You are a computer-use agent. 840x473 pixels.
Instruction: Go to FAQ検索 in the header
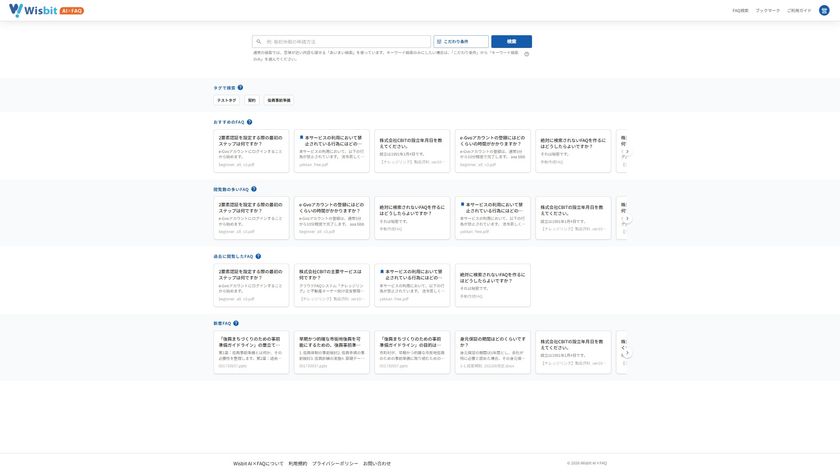(x=740, y=11)
